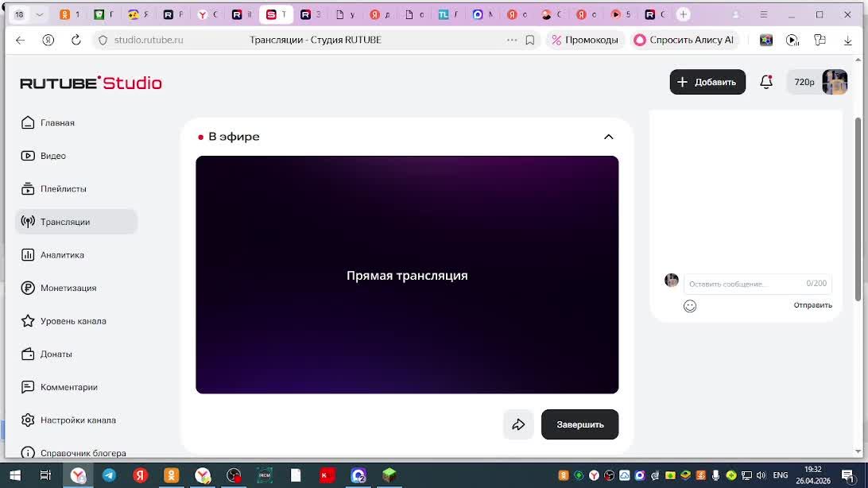The image size is (868, 488).
Task: Go back with the browser back arrow
Action: pyautogui.click(x=21, y=40)
